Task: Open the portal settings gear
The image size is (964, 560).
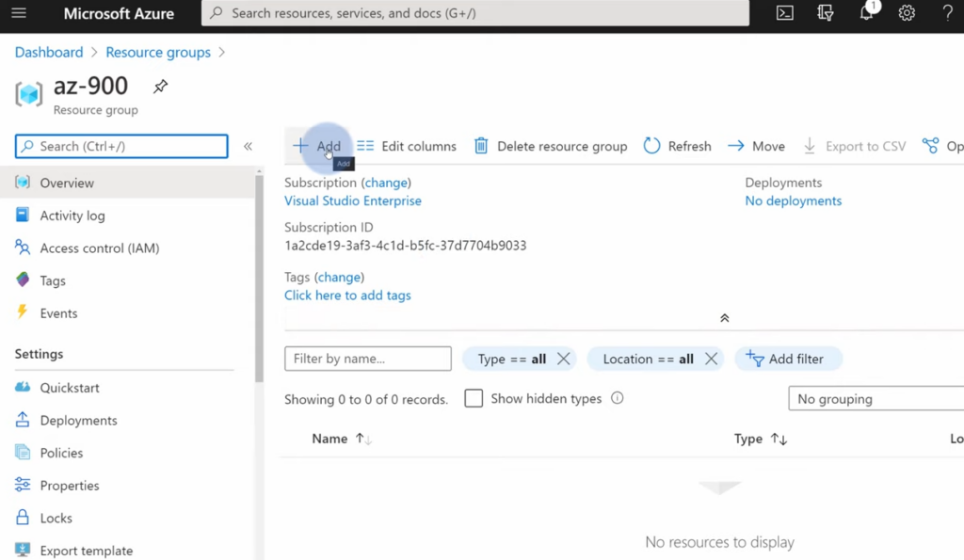Action: click(x=907, y=13)
